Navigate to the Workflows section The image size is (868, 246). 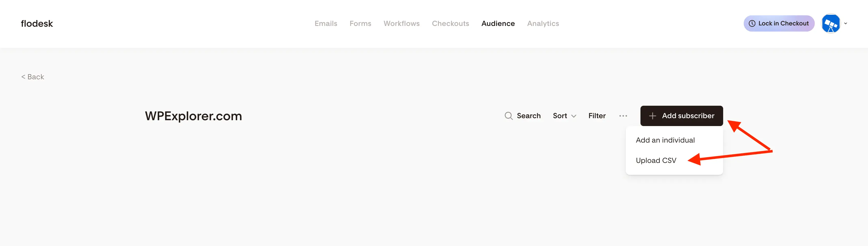401,23
